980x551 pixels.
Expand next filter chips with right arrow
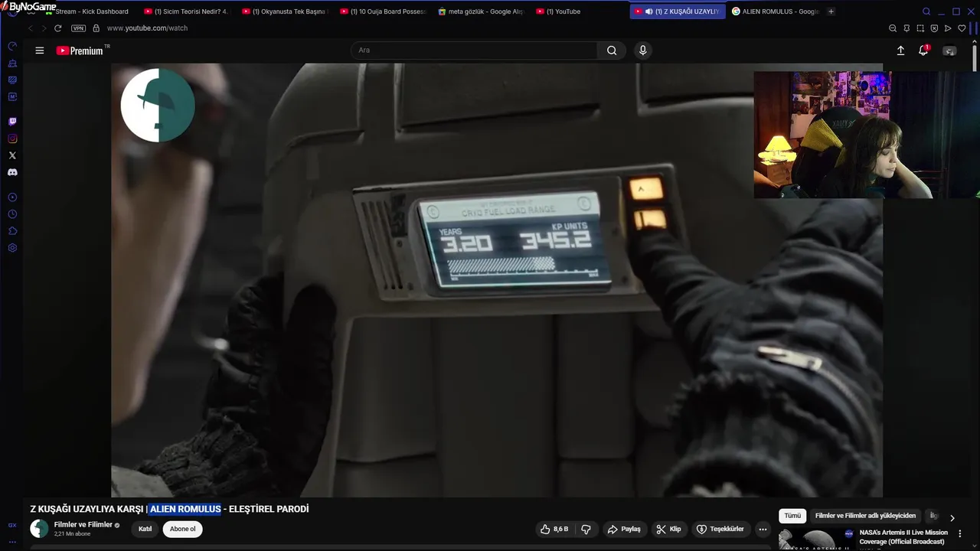tap(952, 517)
